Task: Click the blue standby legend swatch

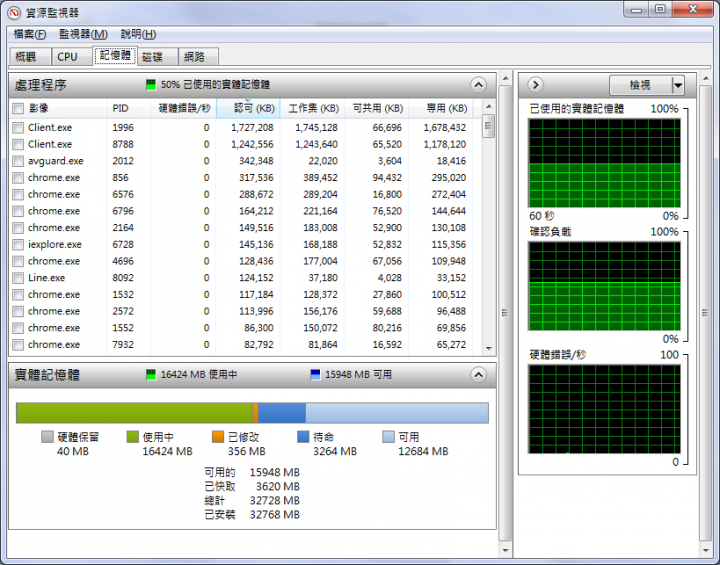Action: [x=303, y=436]
